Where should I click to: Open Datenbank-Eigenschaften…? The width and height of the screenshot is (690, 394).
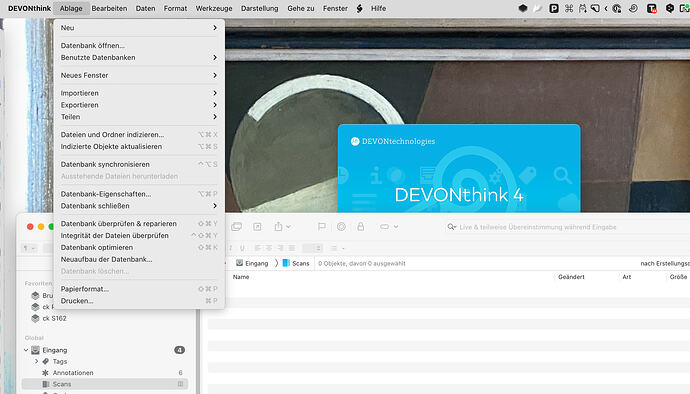pos(139,194)
